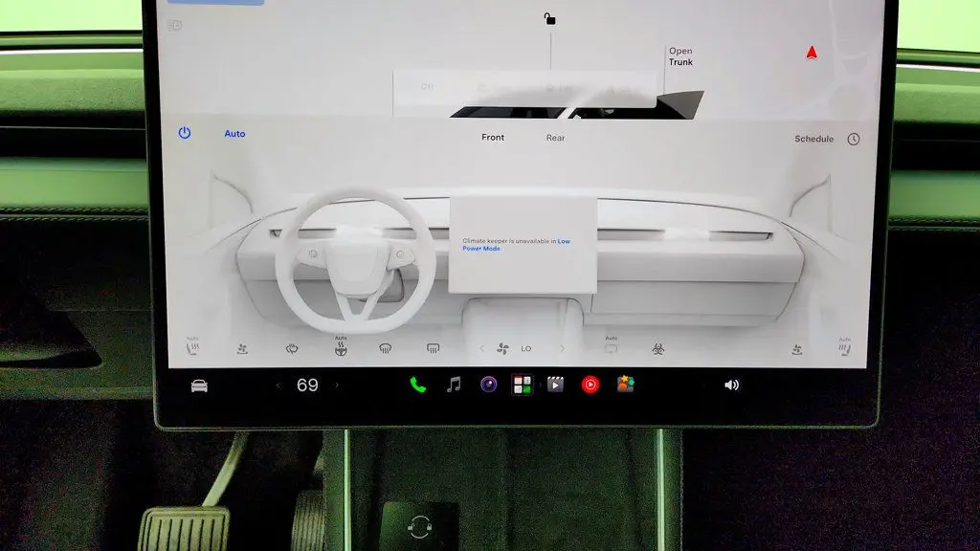Raise temperature with the right arrow by 69
980x551 pixels.
coord(337,386)
